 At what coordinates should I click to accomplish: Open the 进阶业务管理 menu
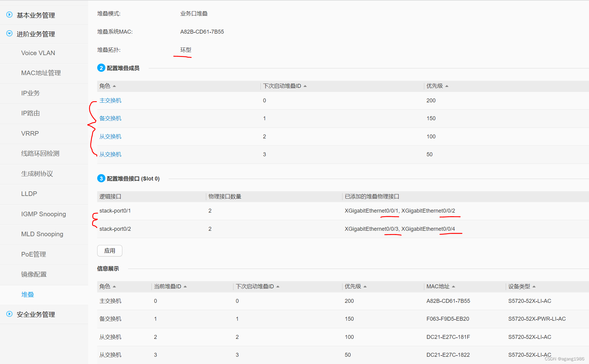coord(36,34)
